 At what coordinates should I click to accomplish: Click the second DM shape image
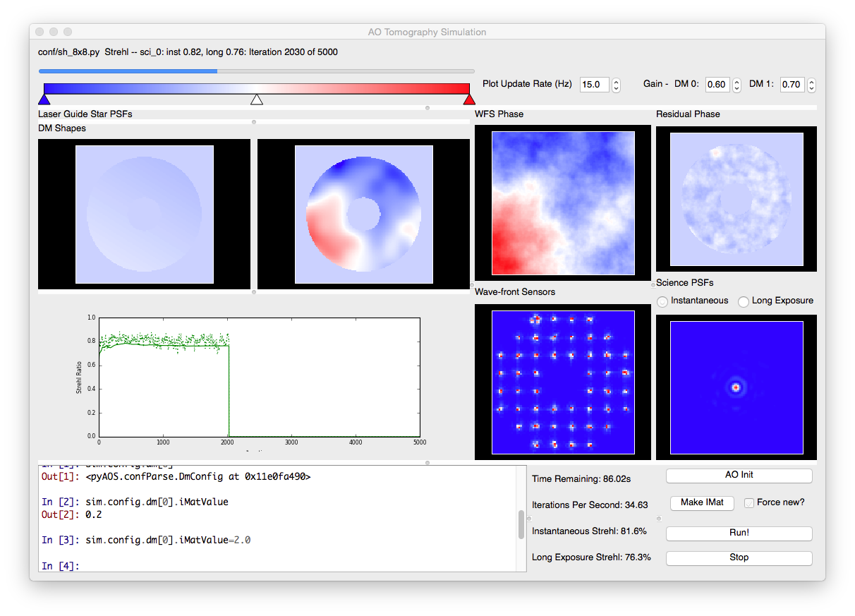tap(363, 215)
